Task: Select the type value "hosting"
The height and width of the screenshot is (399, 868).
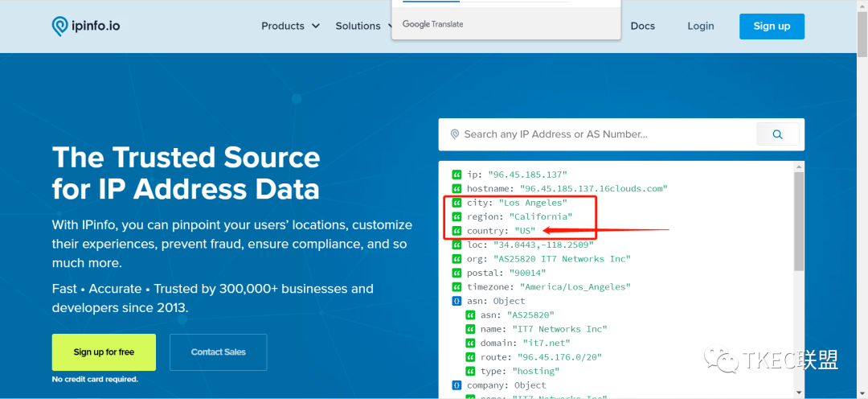Action: [536, 371]
